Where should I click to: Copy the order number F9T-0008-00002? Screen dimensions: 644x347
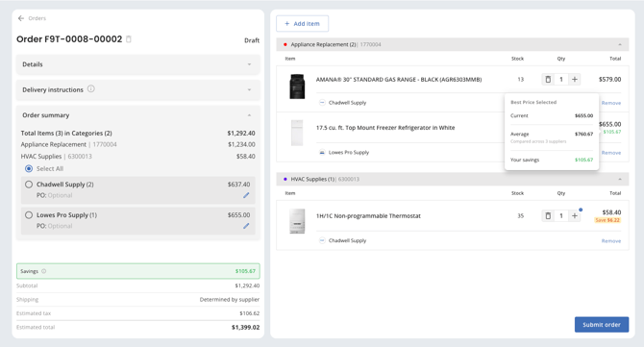tap(129, 39)
